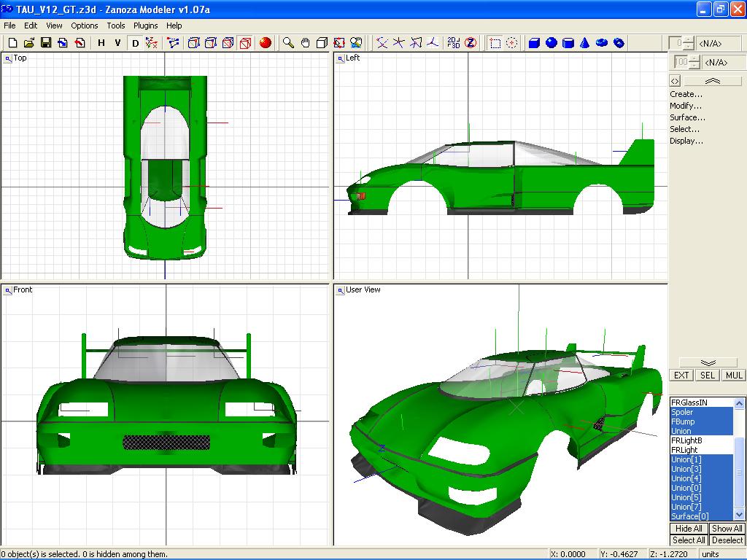This screenshot has height=560, width=747.
Task: Open the Tools menu
Action: point(116,26)
